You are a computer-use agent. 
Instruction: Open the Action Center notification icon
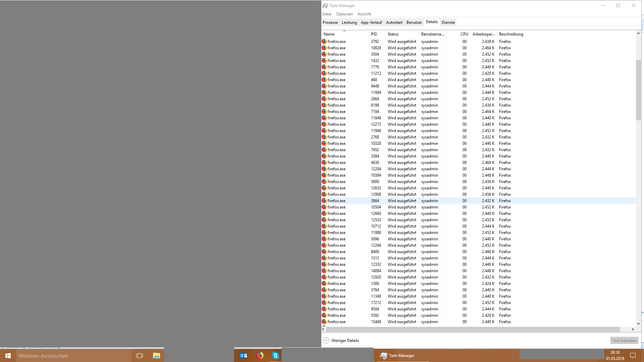[x=633, y=356]
